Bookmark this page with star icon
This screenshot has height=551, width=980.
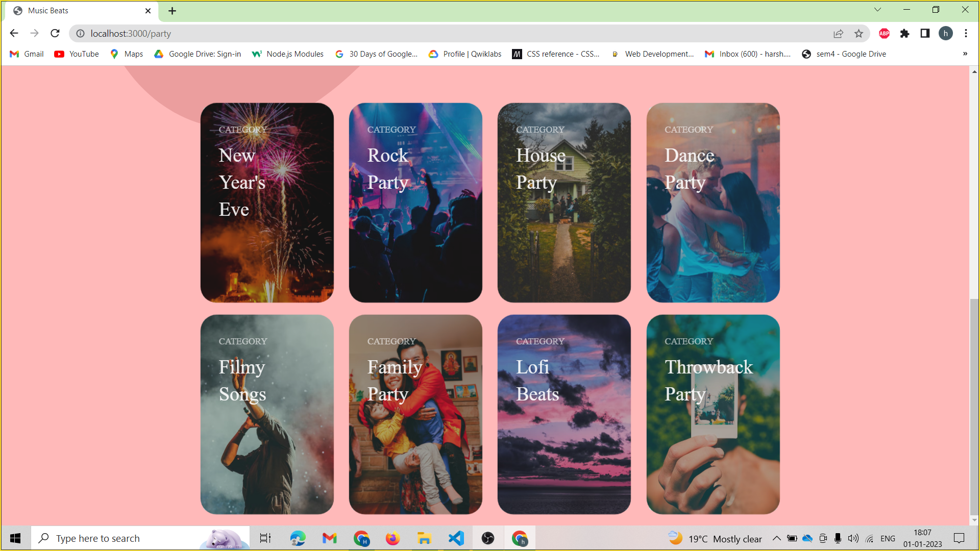[x=859, y=34]
